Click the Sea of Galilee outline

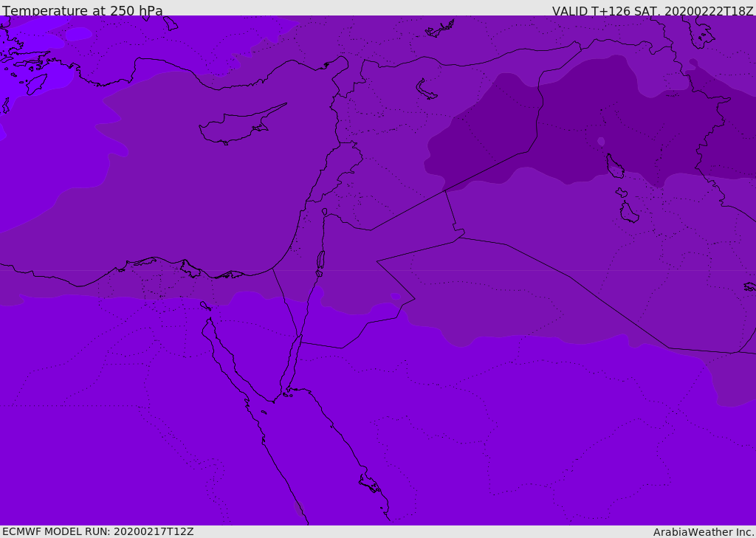(325, 212)
